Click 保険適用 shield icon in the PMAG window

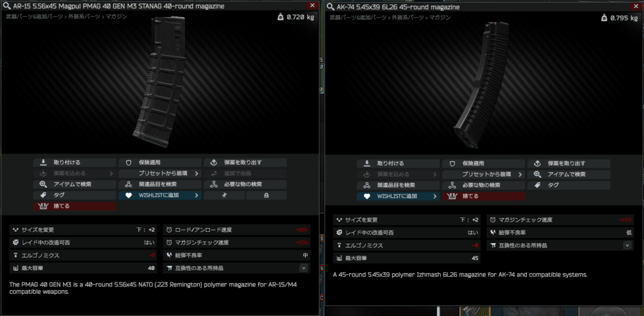click(x=128, y=163)
